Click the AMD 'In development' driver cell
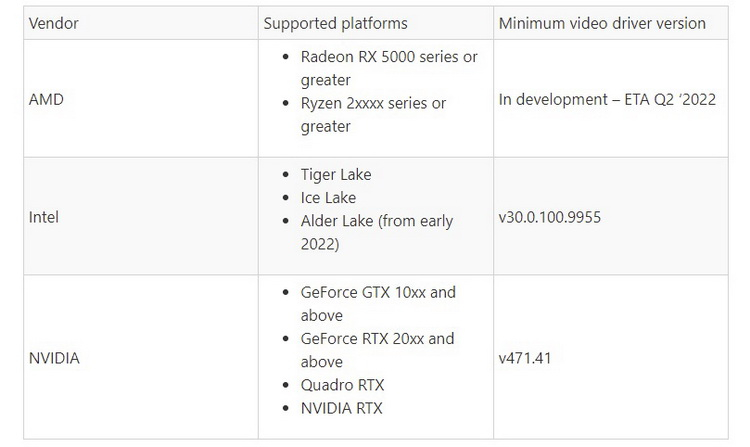 [x=606, y=99]
